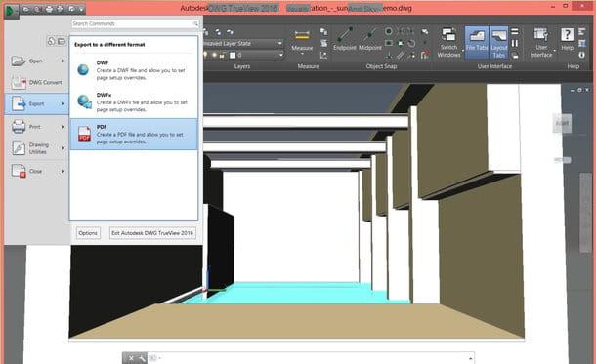This screenshot has width=596, height=364.
Task: Toggle layer 0 freeze sun icon
Action: [214, 55]
